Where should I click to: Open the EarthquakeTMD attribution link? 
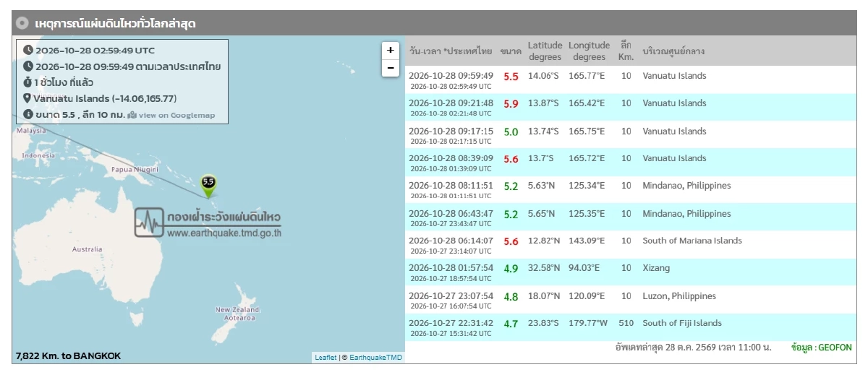(376, 358)
